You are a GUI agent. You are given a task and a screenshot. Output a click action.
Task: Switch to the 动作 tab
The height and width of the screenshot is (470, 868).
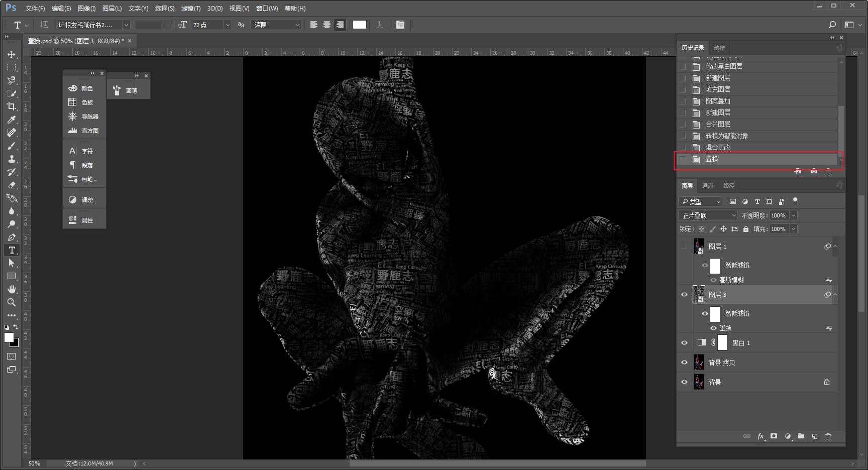(719, 48)
